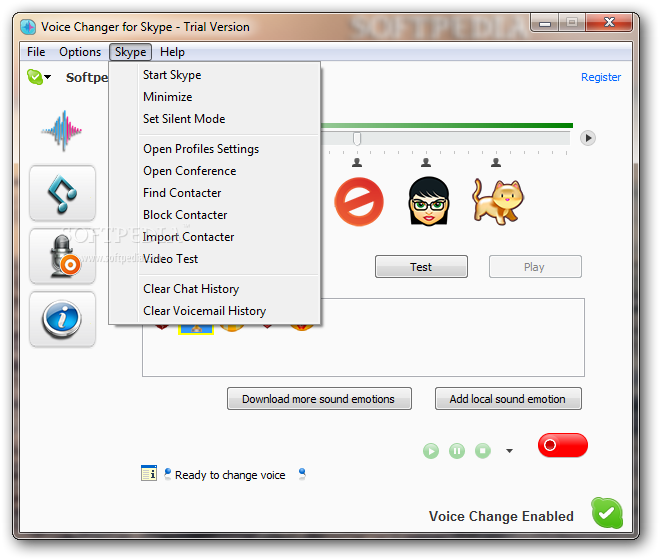Close the Voice Changer window
This screenshot has height=560, width=660.
click(x=609, y=23)
